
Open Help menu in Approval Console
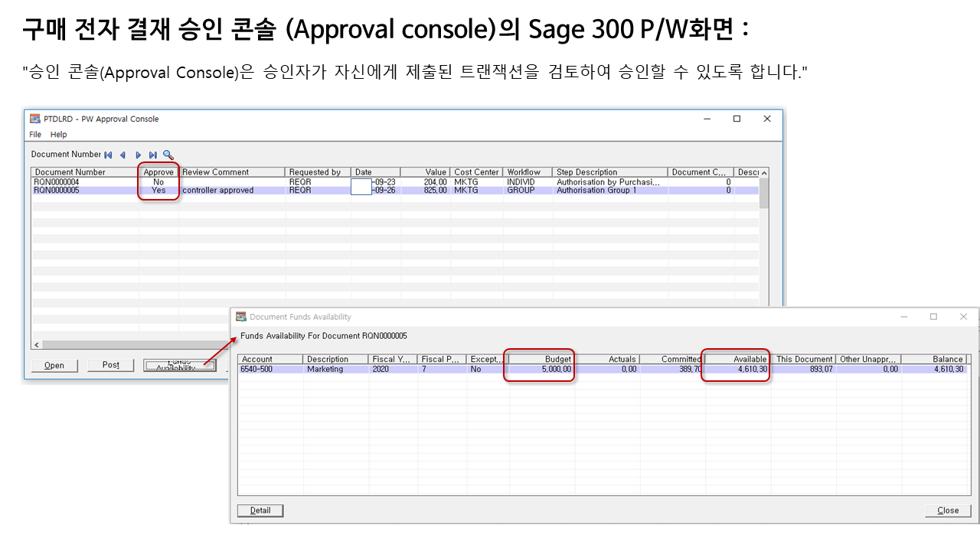[x=59, y=135]
